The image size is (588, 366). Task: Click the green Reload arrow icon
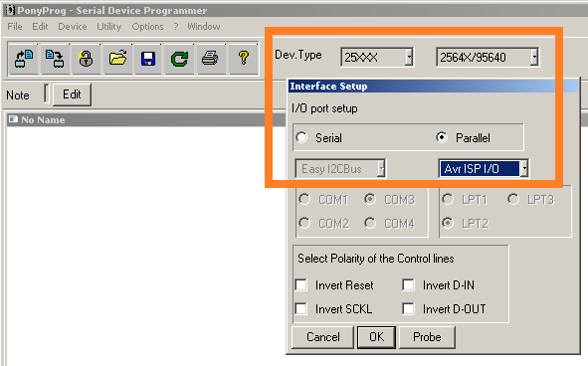[179, 59]
